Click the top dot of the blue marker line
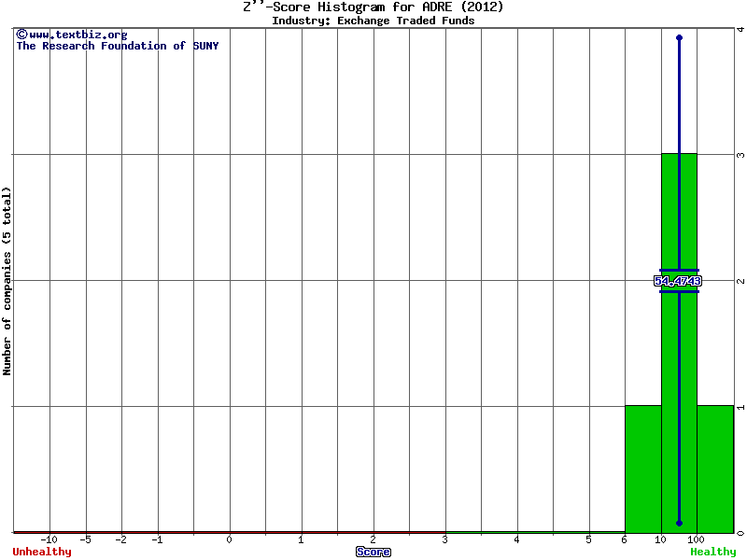Viewport: 747px width, 560px height. [680, 37]
